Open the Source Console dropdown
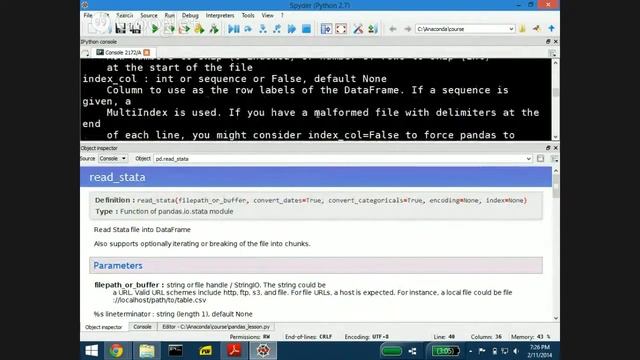Image resolution: width=640 pixels, height=360 pixels. [113, 158]
